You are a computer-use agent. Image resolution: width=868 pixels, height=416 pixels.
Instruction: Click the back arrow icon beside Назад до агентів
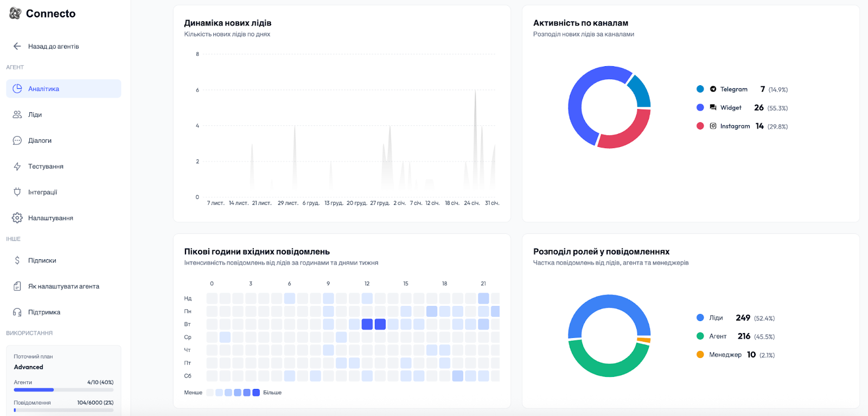pyautogui.click(x=17, y=46)
